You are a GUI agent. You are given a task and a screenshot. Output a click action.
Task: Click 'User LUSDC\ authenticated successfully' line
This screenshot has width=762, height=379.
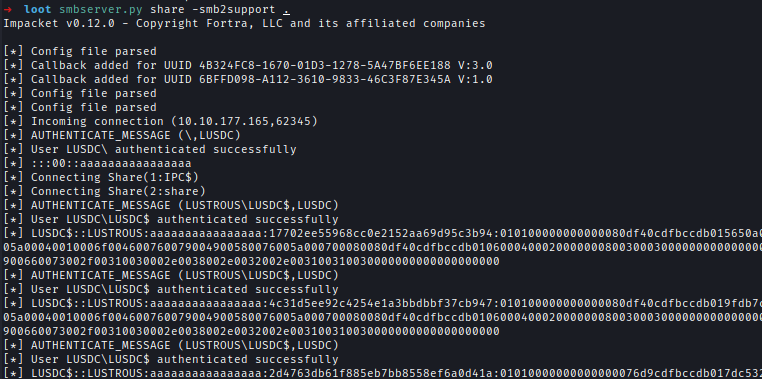point(150,149)
